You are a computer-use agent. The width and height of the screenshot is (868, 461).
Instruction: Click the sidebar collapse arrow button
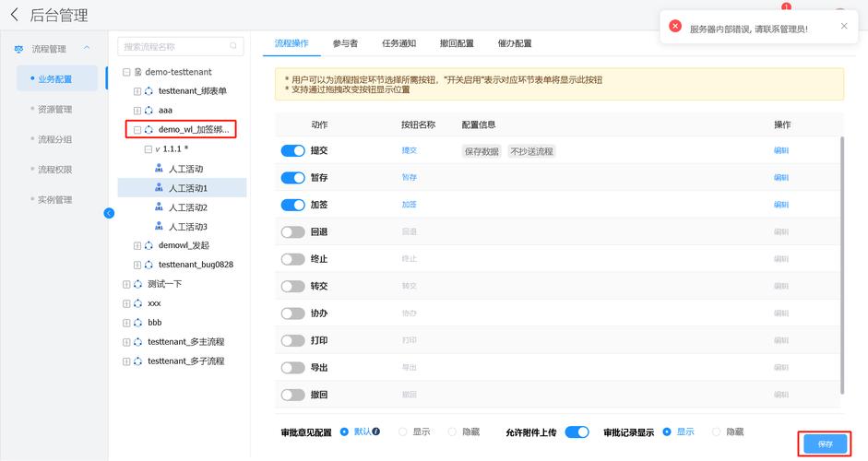[x=109, y=213]
